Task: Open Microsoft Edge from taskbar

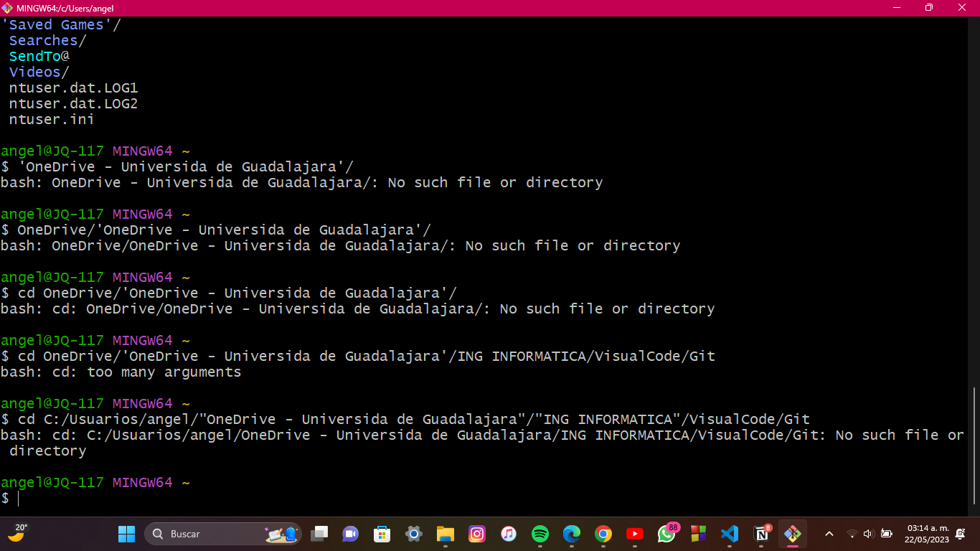Action: click(x=572, y=534)
